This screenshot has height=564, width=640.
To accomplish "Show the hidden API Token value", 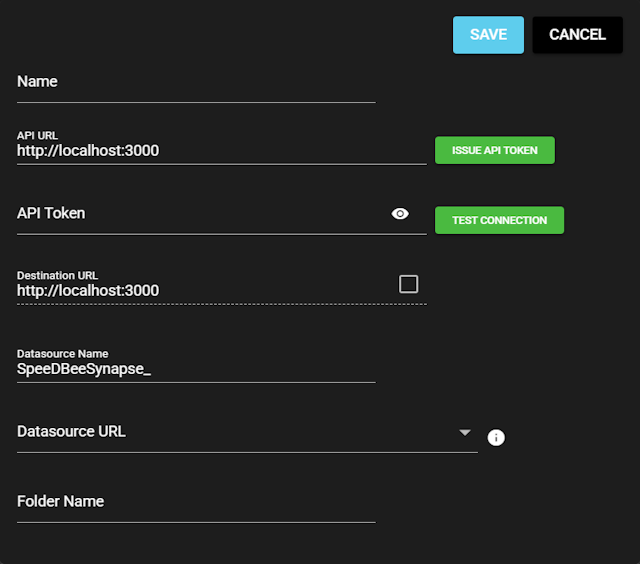I will [x=400, y=213].
